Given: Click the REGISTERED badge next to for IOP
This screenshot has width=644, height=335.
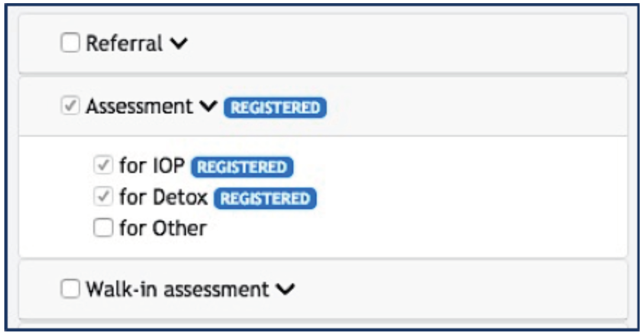Looking at the screenshot, I should tap(242, 167).
